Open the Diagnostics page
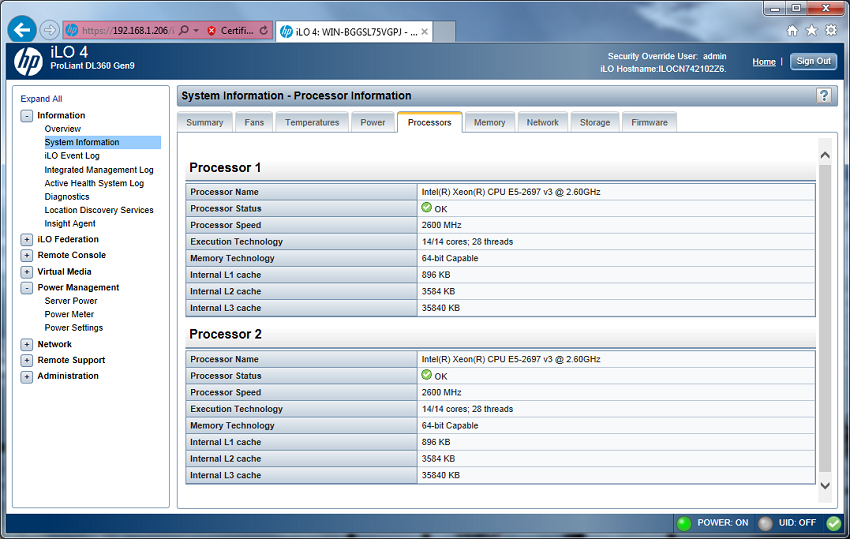Image resolution: width=850 pixels, height=539 pixels. pyautogui.click(x=67, y=197)
